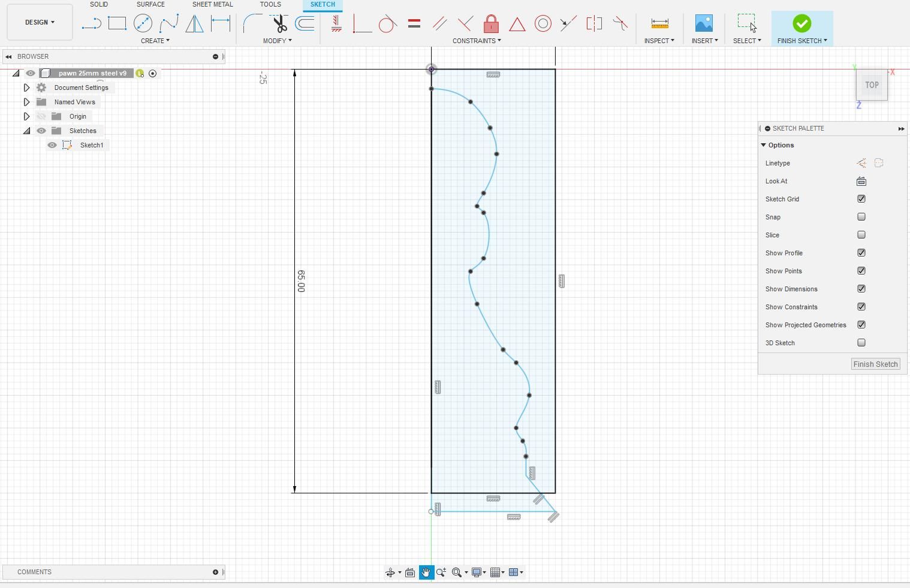Expand the Named Views folder
This screenshot has width=910, height=588.
coord(26,102)
